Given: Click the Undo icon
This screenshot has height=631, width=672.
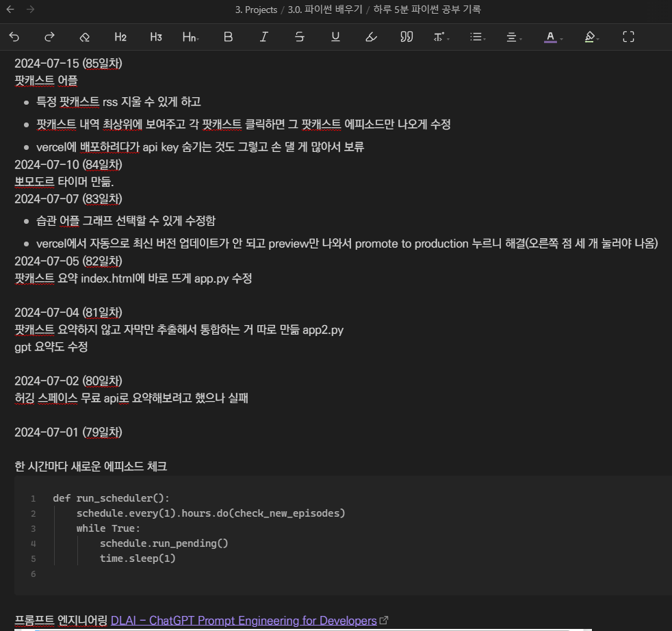Looking at the screenshot, I should point(14,37).
